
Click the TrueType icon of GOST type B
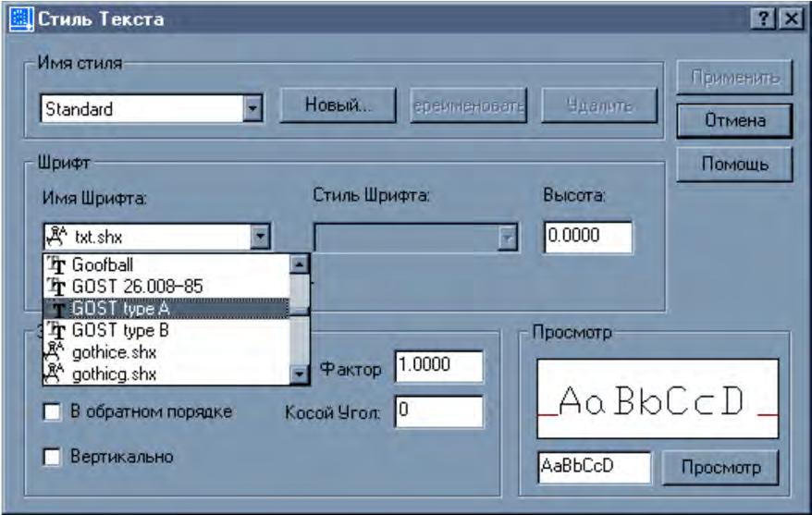(56, 330)
